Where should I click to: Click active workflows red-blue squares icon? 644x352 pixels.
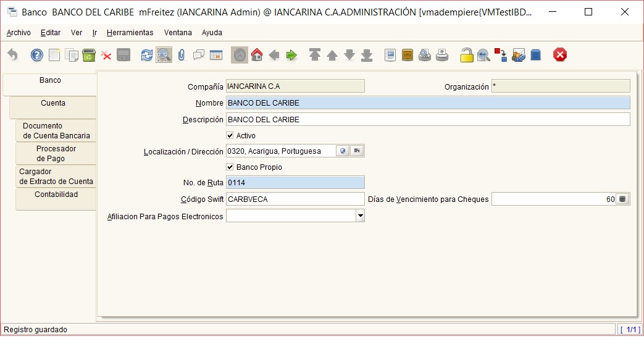[x=501, y=54]
